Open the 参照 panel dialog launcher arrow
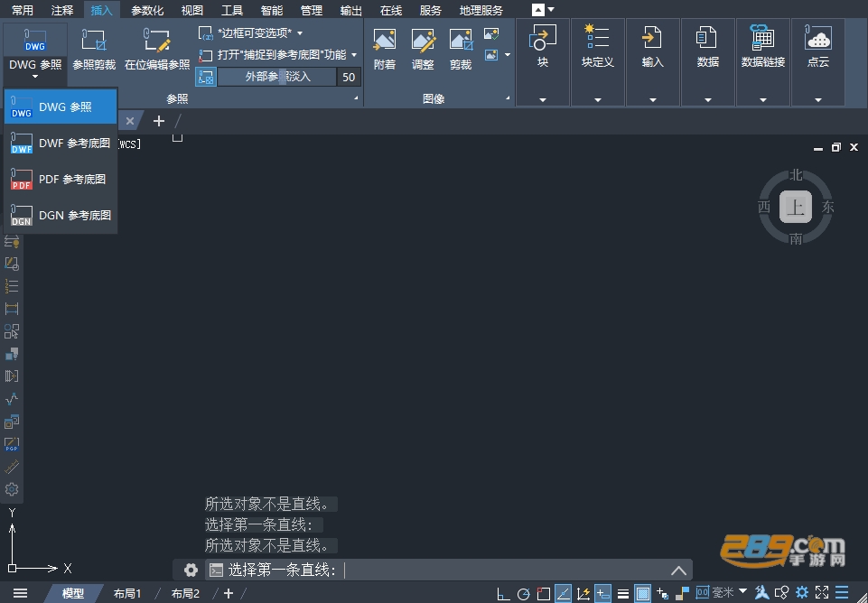This screenshot has height=603, width=868. (356, 97)
